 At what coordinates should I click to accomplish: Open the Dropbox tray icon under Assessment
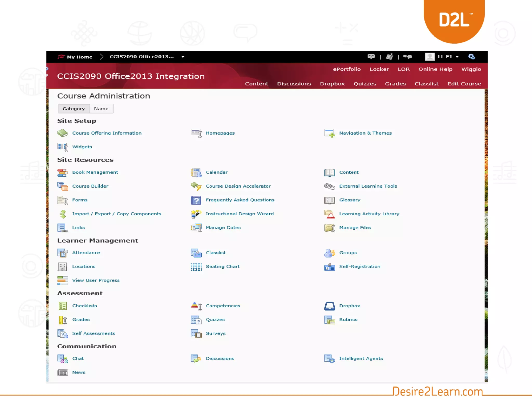329,306
